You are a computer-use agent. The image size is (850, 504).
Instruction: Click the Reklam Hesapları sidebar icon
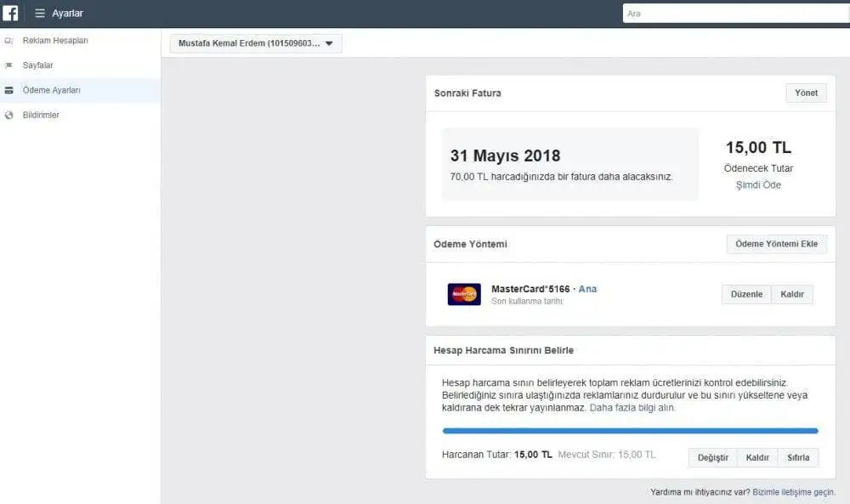click(8, 41)
